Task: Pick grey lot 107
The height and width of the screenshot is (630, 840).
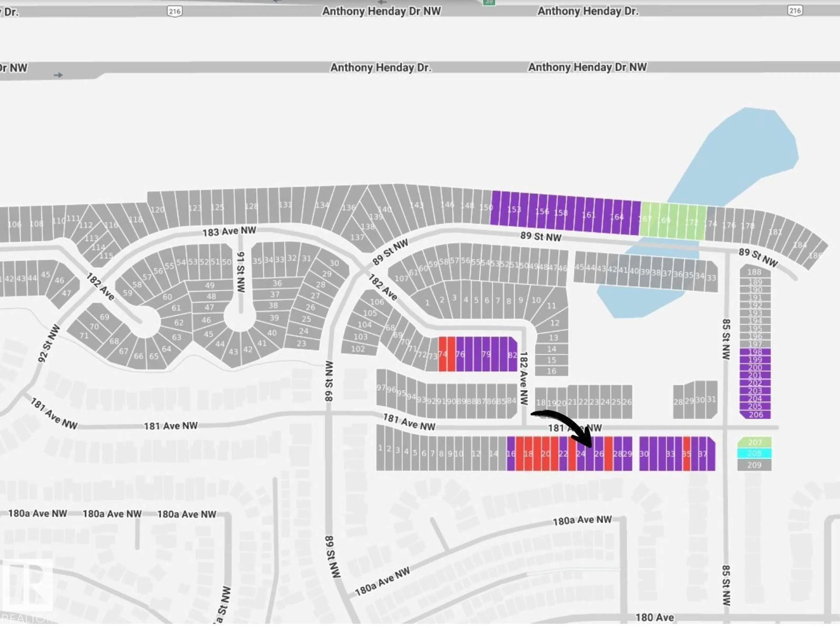Action: tap(401, 278)
